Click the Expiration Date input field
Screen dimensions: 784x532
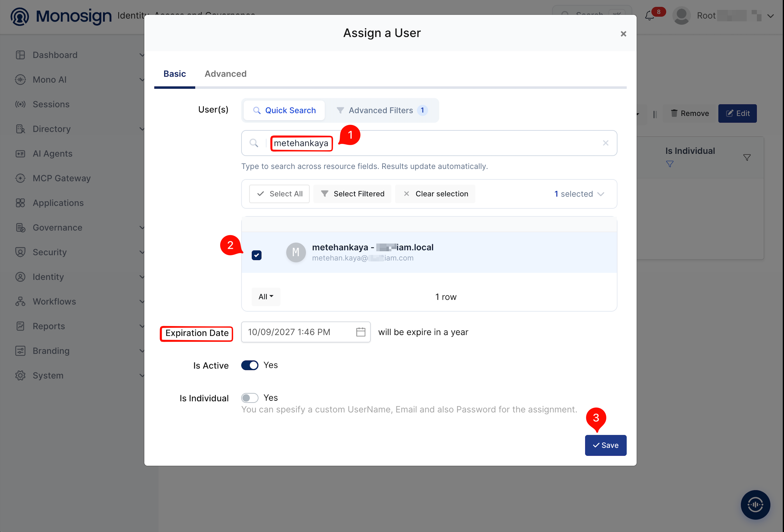point(306,332)
